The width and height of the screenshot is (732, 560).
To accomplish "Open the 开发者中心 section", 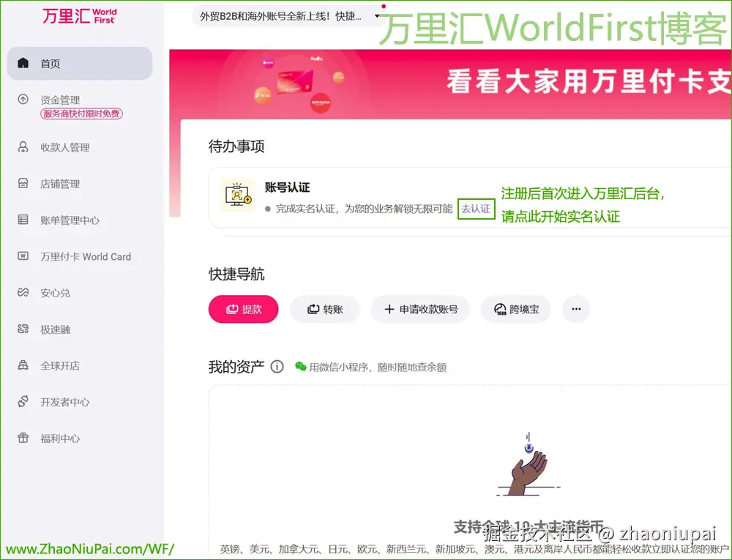I will [x=66, y=402].
